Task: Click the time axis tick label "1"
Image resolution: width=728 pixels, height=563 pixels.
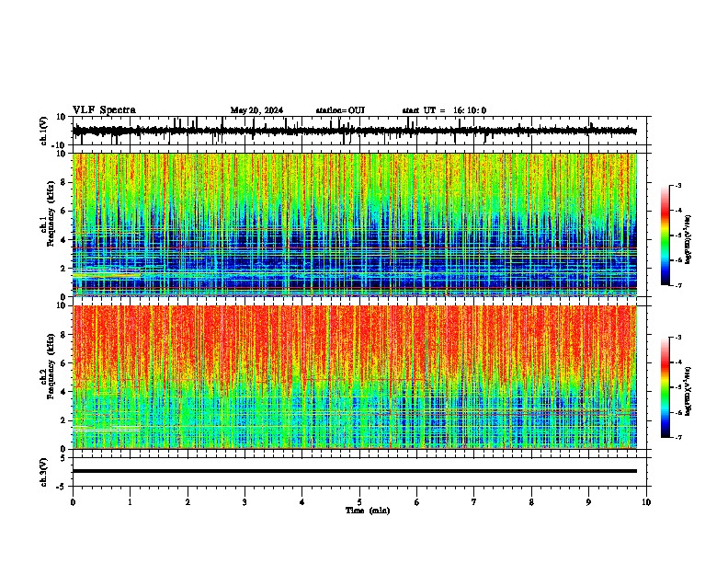Action: point(130,502)
